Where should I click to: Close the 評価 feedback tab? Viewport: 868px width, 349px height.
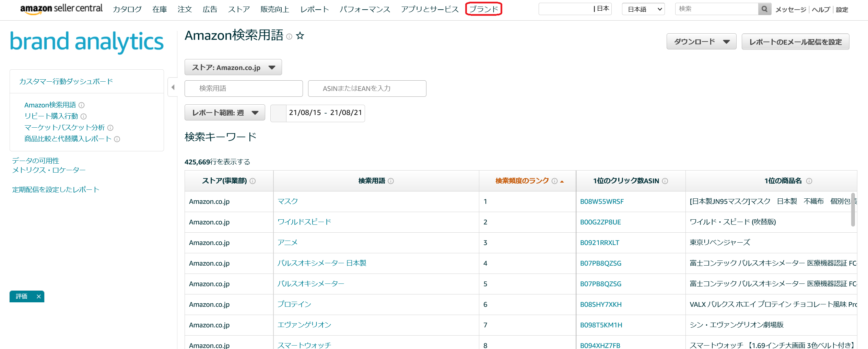39,296
